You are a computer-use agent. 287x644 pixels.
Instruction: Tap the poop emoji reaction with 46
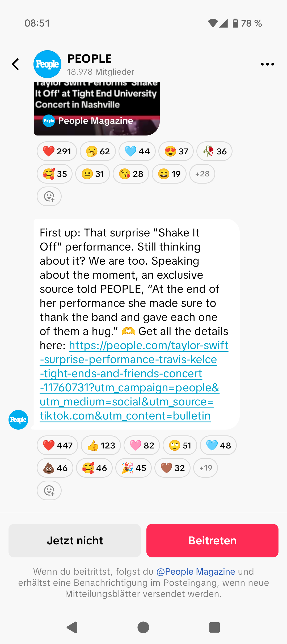55,468
